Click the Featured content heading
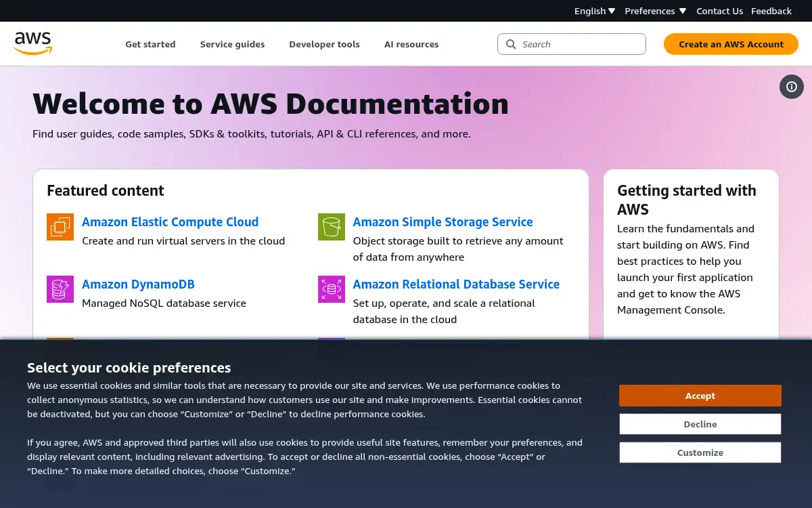 click(x=106, y=190)
